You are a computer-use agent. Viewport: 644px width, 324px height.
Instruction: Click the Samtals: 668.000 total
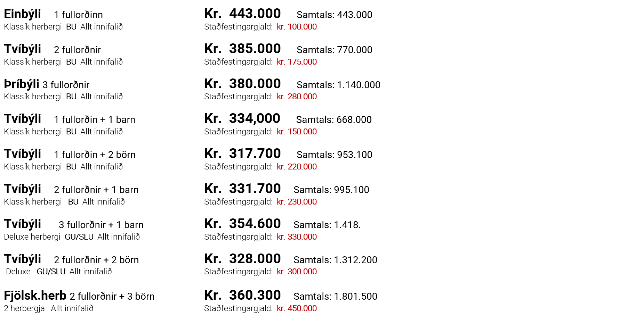(x=334, y=120)
